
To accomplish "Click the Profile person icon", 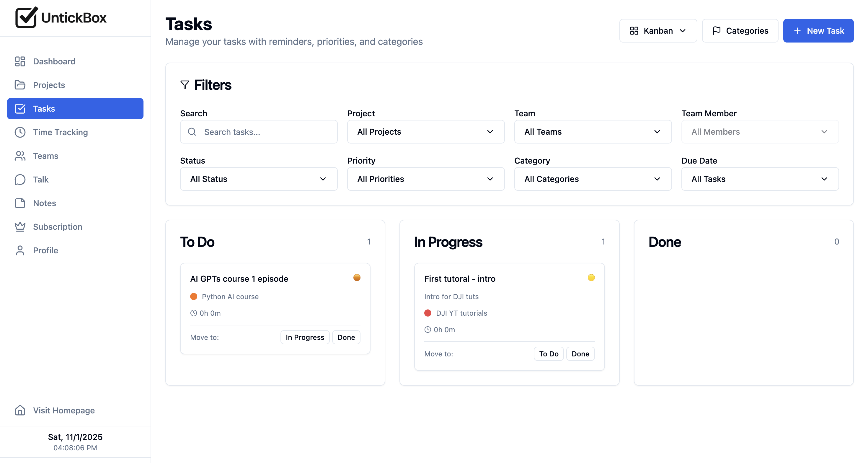I will pos(20,250).
